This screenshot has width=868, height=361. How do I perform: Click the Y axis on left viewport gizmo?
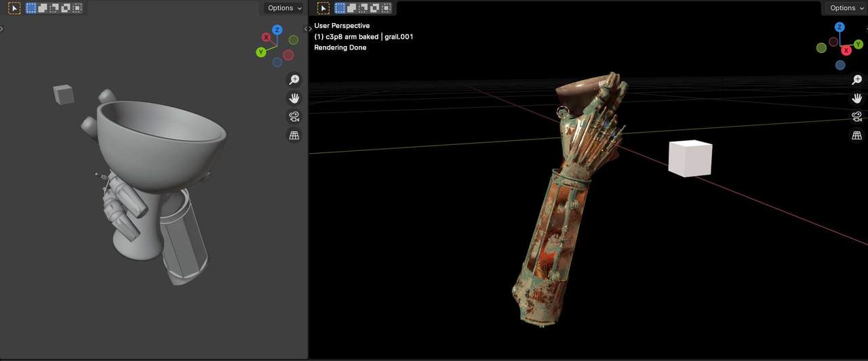261,52
